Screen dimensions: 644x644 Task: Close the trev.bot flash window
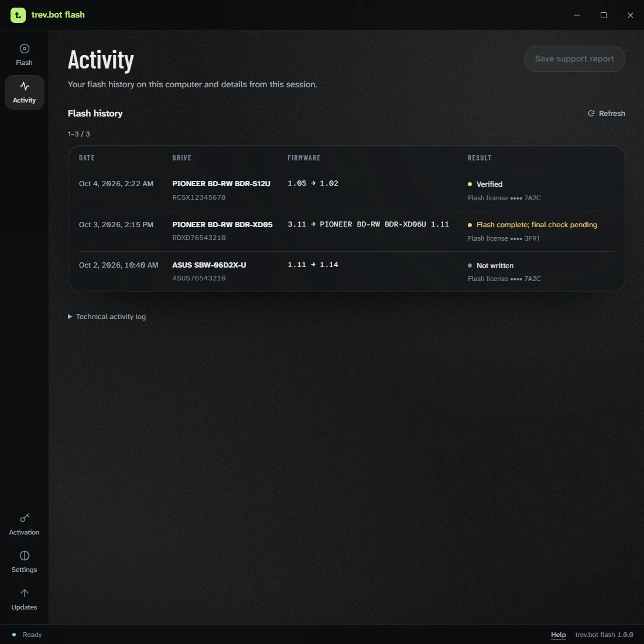631,15
